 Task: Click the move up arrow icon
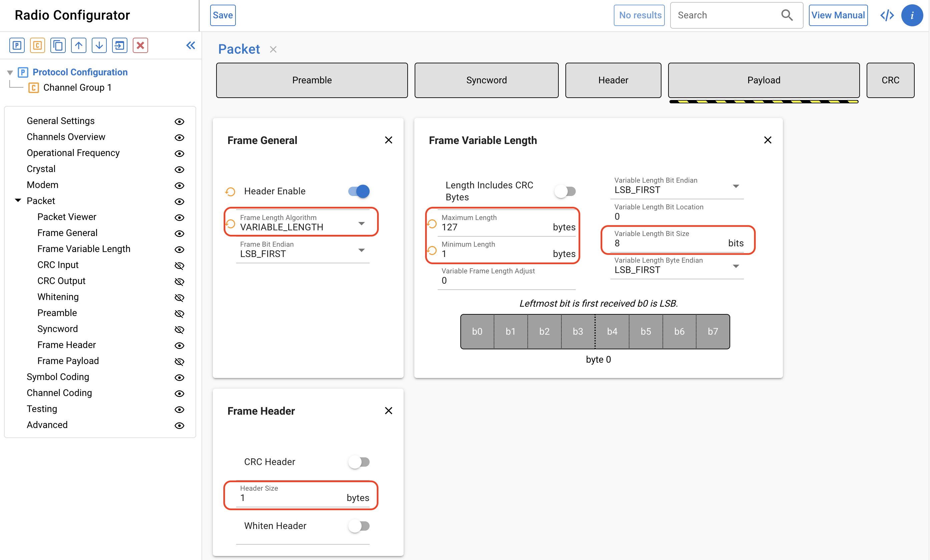(x=78, y=46)
